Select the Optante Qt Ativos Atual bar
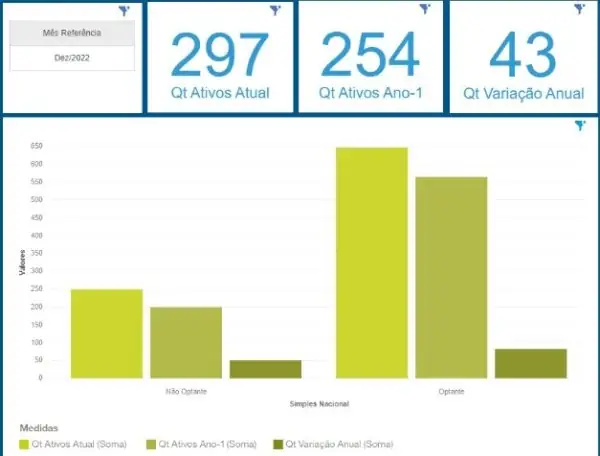Image resolution: width=600 pixels, height=456 pixels. point(371,262)
